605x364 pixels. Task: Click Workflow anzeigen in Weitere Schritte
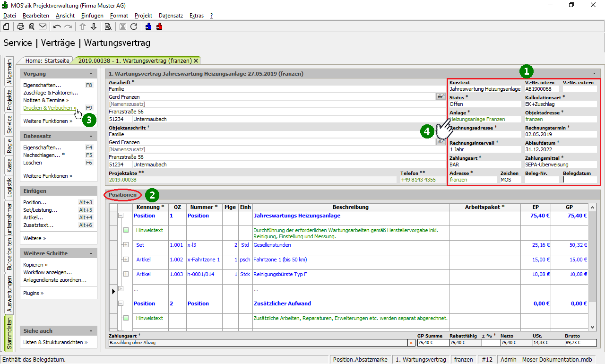(x=47, y=272)
